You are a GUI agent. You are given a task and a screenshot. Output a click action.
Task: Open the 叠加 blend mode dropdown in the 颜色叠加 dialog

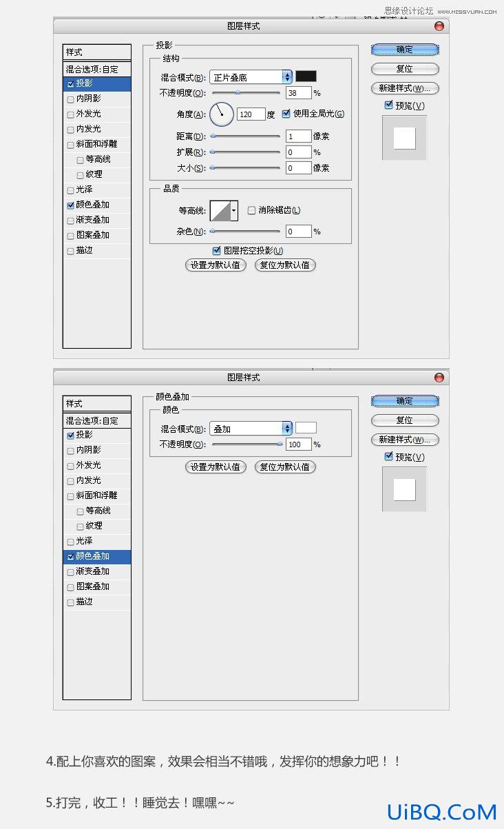point(251,429)
